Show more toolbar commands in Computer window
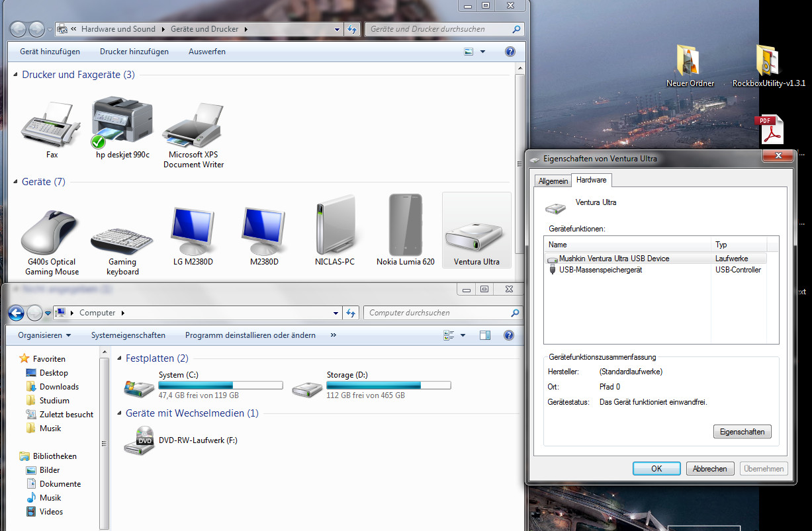This screenshot has height=531, width=812. [x=333, y=335]
